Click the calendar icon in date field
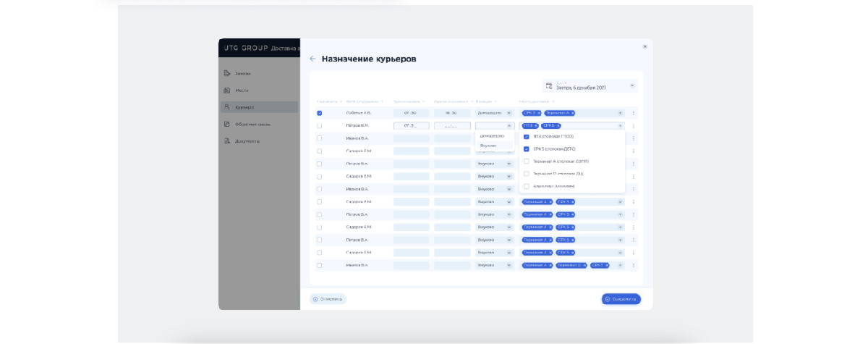Viewport: 868px width, 344px height. pos(549,86)
